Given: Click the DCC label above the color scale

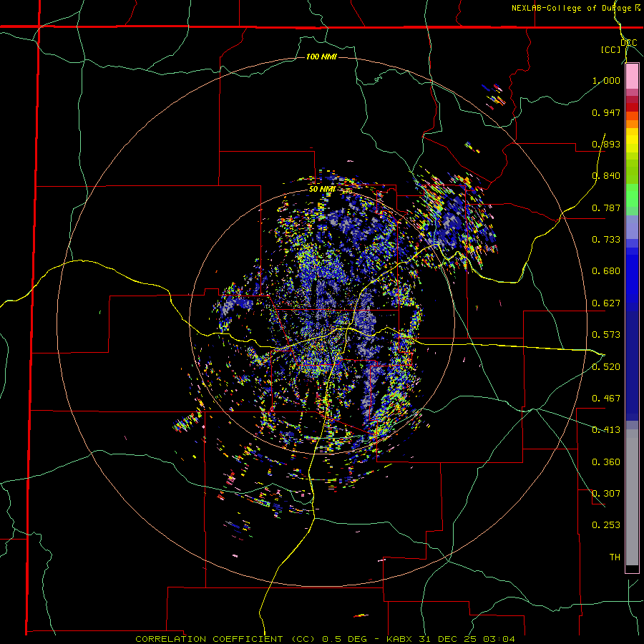Looking at the screenshot, I should (628, 42).
